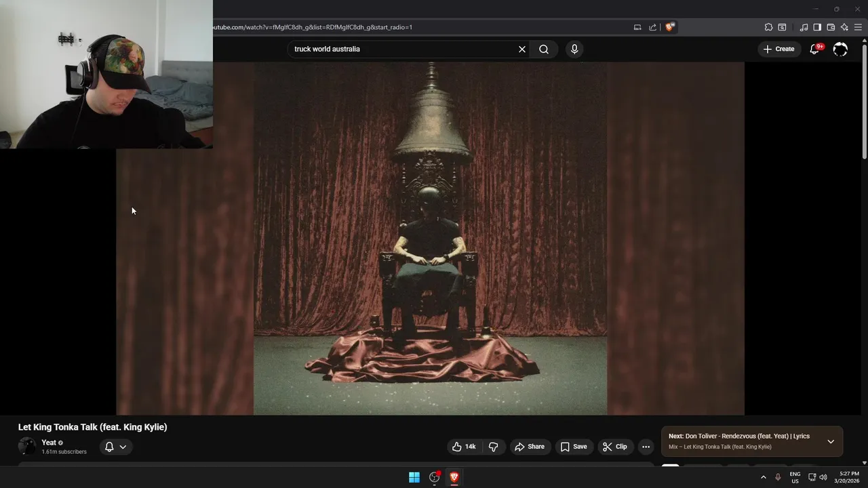This screenshot has height=488, width=868.
Task: Toggle the browser sidebar panel icon
Action: click(x=817, y=27)
